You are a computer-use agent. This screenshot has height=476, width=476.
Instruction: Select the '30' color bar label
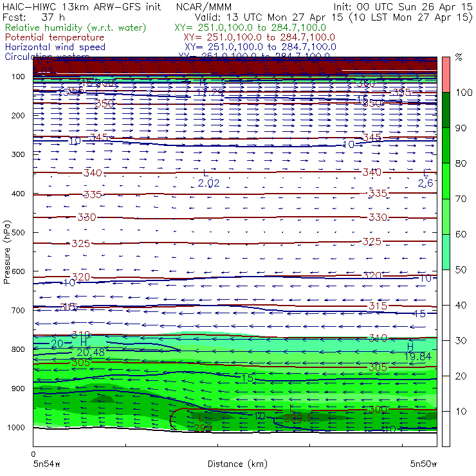[461, 341]
